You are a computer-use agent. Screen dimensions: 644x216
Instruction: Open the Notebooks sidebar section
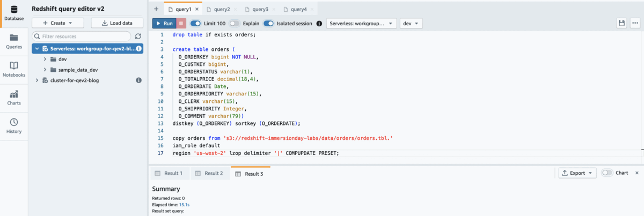point(14,69)
